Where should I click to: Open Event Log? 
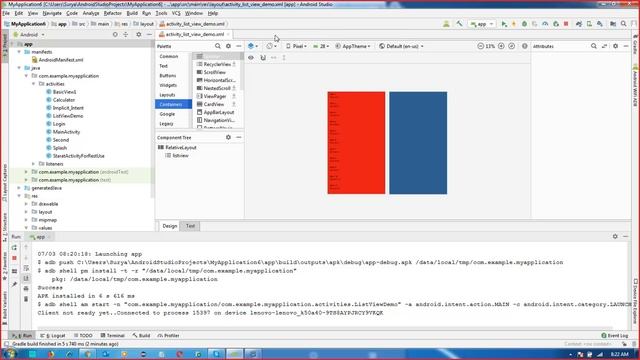(615, 336)
